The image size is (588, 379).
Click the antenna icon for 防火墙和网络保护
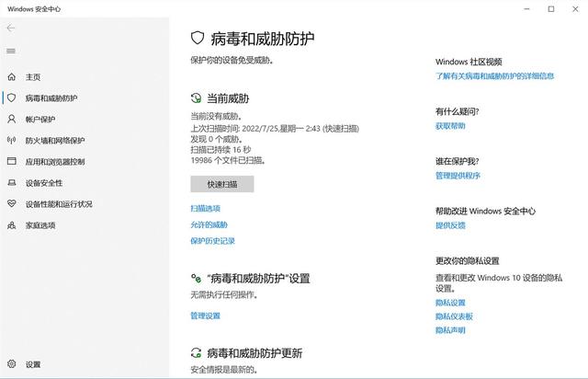tap(12, 140)
